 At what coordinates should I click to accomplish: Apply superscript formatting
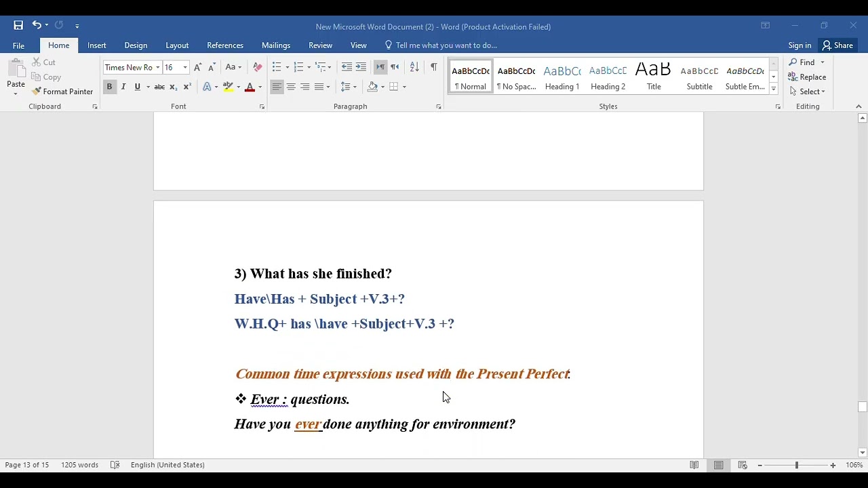[186, 87]
